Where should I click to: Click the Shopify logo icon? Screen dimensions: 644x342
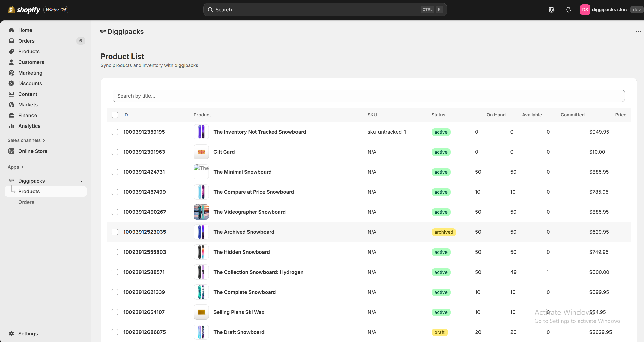(x=11, y=10)
